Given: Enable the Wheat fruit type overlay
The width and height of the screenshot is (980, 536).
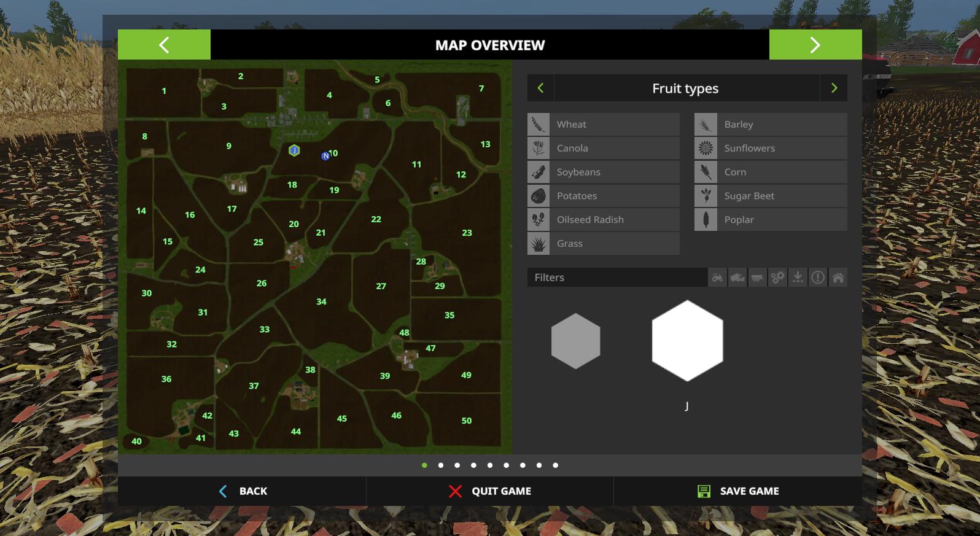Looking at the screenshot, I should point(604,125).
